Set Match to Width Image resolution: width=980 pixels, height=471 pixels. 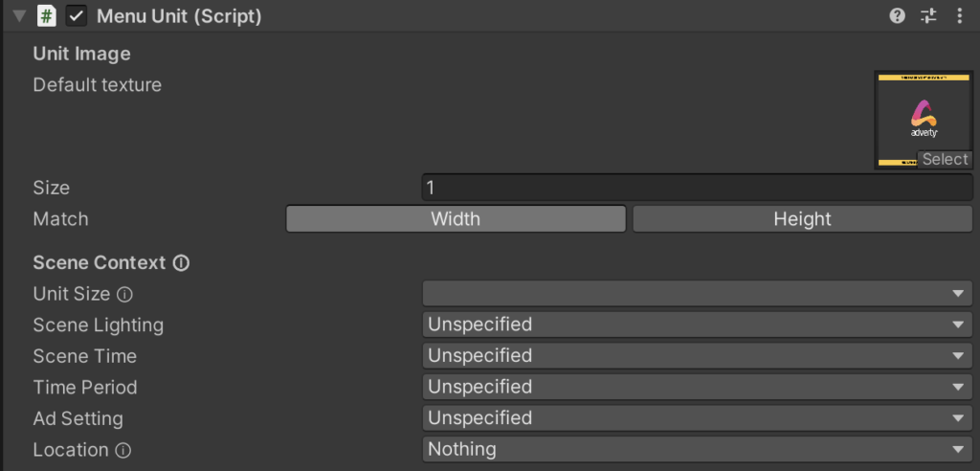pyautogui.click(x=456, y=219)
